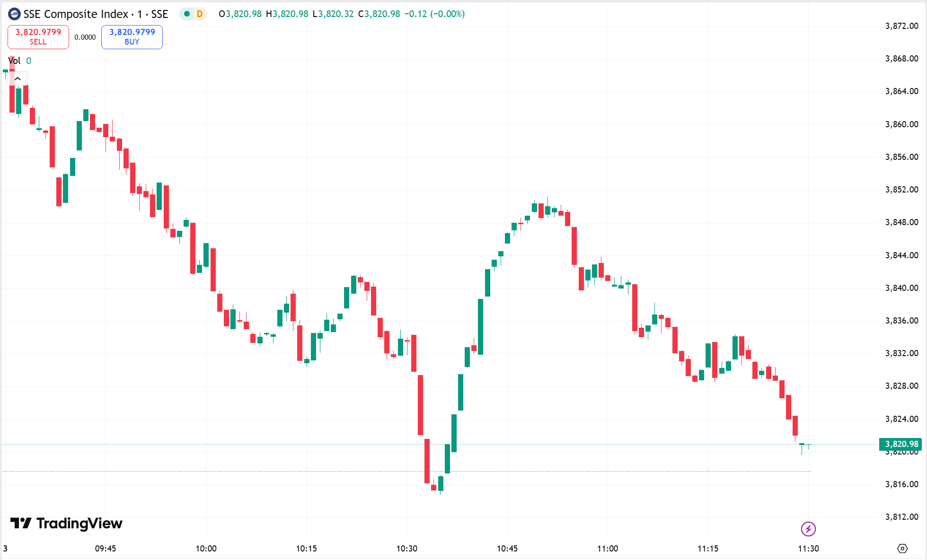Viewport: 927px width, 560px height.
Task: Click the green market status dot
Action: point(187,14)
